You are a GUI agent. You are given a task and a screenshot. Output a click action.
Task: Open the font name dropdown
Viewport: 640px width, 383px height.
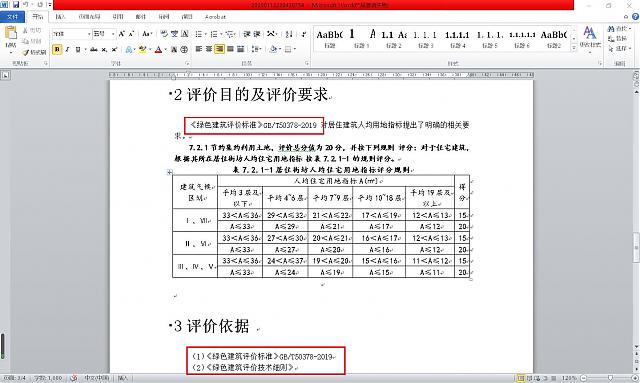(89, 34)
